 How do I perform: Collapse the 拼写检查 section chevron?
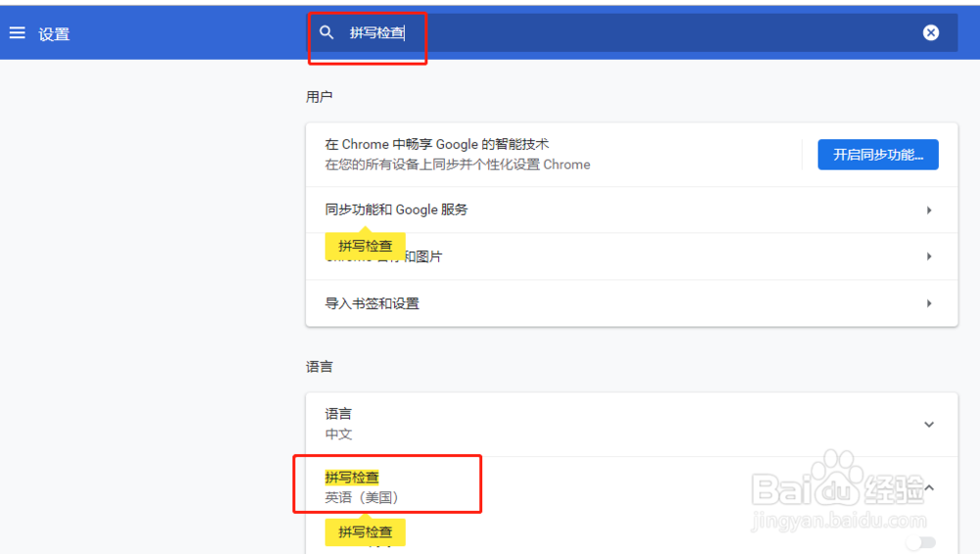(x=928, y=487)
